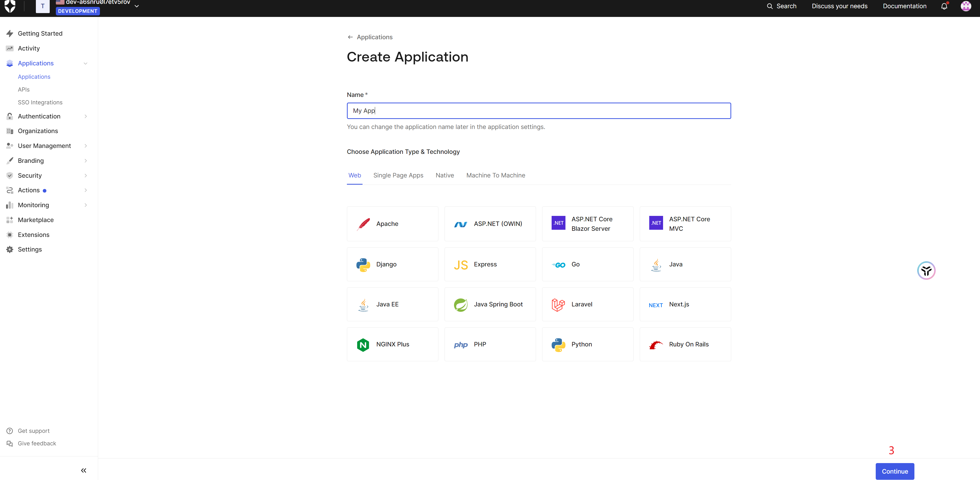Screen dimensions: 980x480
Task: Select the Java technology card
Action: 685,264
